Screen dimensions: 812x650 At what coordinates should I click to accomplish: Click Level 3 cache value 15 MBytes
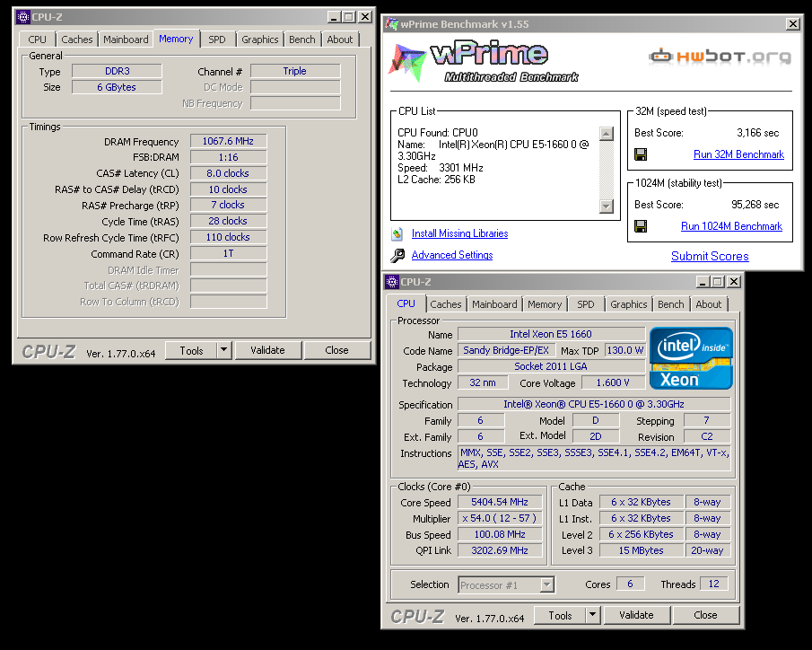(x=642, y=550)
